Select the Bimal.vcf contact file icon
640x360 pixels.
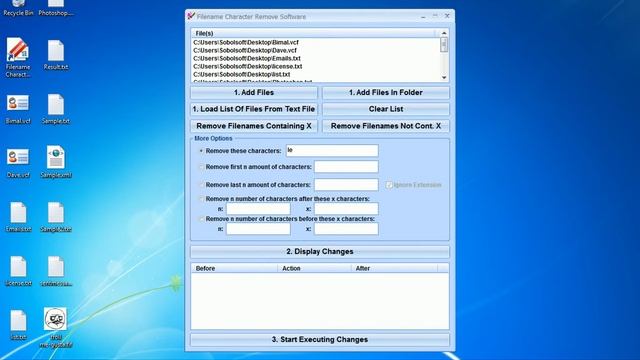tap(18, 109)
